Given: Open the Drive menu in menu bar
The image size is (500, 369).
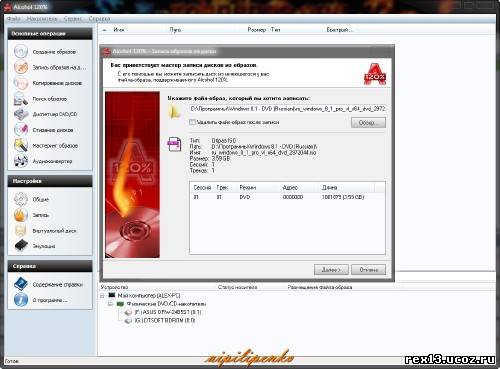Looking at the screenshot, I should [x=42, y=19].
